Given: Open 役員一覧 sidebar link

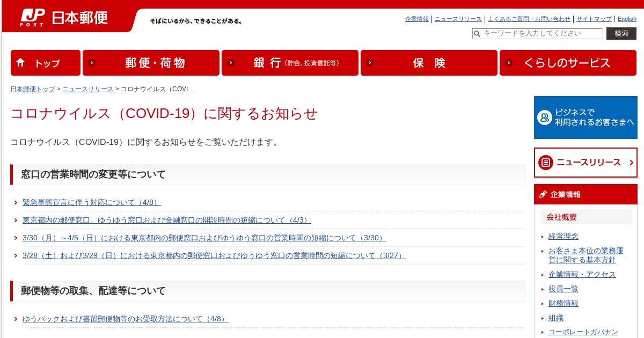Looking at the screenshot, I should pyautogui.click(x=563, y=289).
